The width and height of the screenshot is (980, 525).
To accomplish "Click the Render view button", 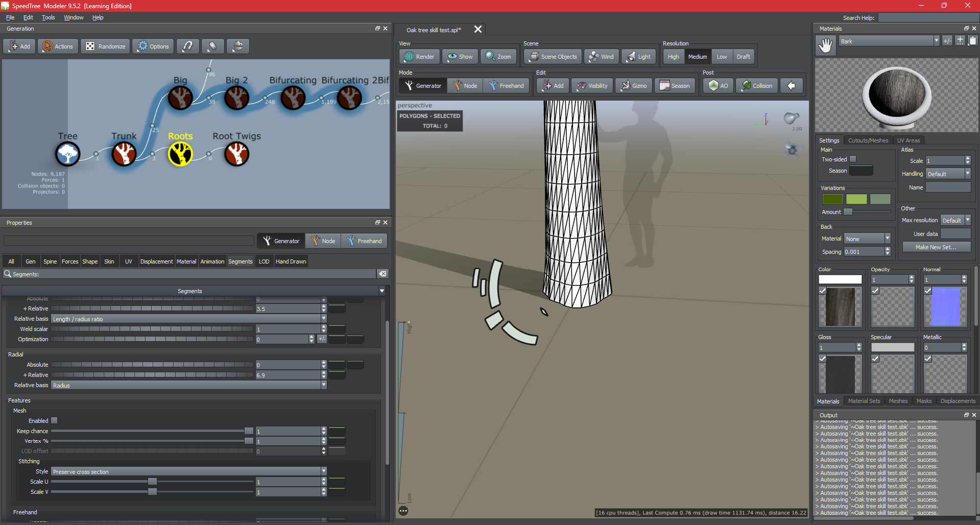I will click(419, 57).
